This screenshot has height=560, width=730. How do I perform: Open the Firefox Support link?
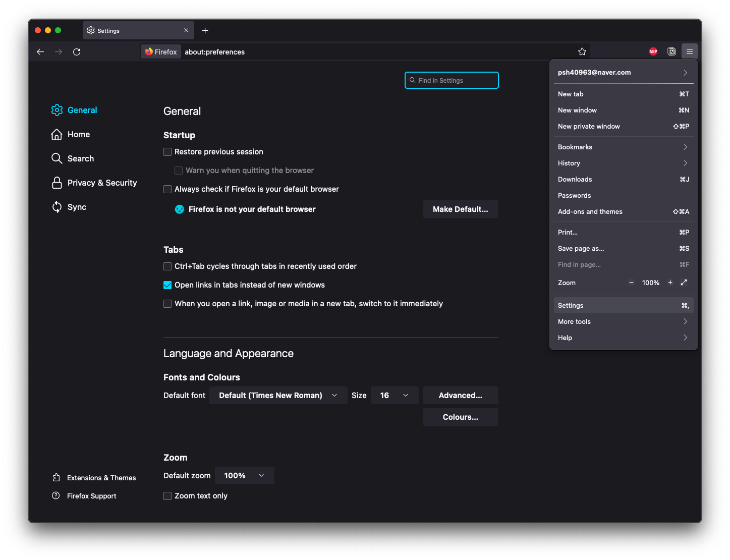[x=92, y=496]
